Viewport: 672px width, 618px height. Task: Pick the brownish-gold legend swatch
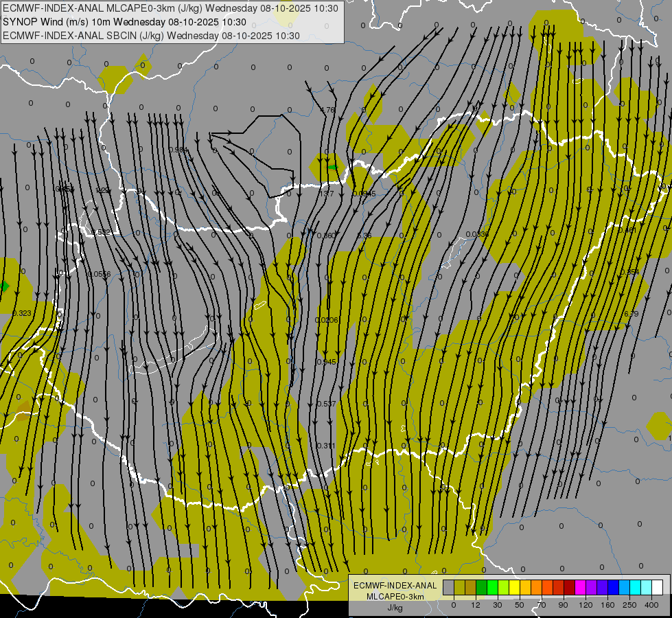tap(471, 588)
